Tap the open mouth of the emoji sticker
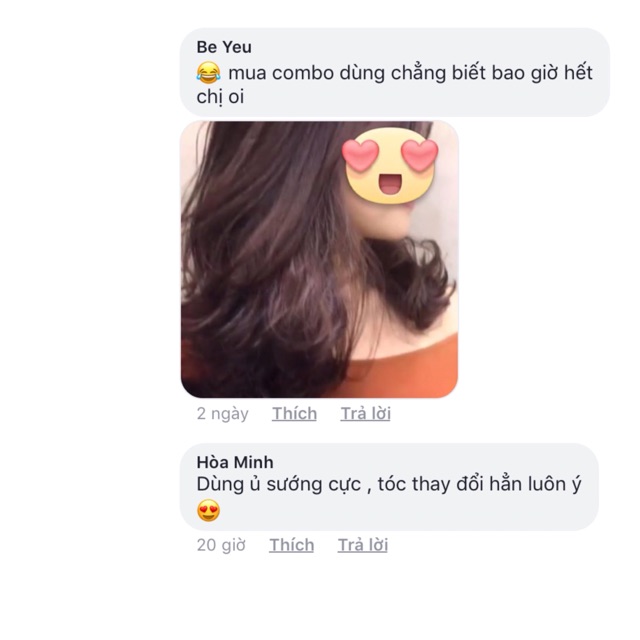 (390, 184)
